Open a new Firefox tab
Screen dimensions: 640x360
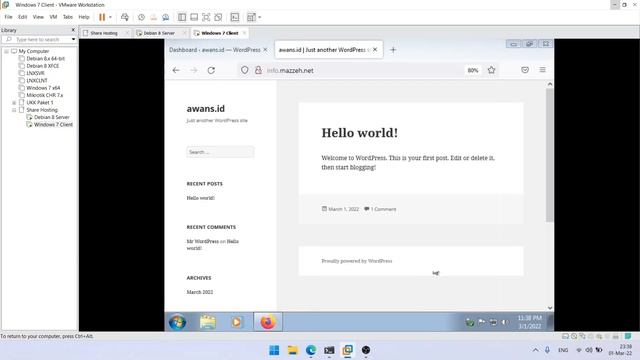tap(393, 50)
